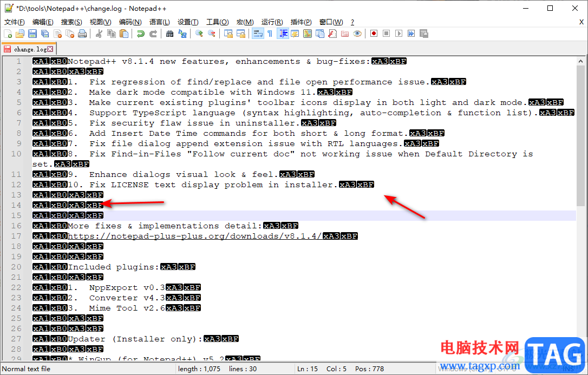The height and width of the screenshot is (375, 588).
Task: Open the 视图(V) menu
Action: pos(101,22)
